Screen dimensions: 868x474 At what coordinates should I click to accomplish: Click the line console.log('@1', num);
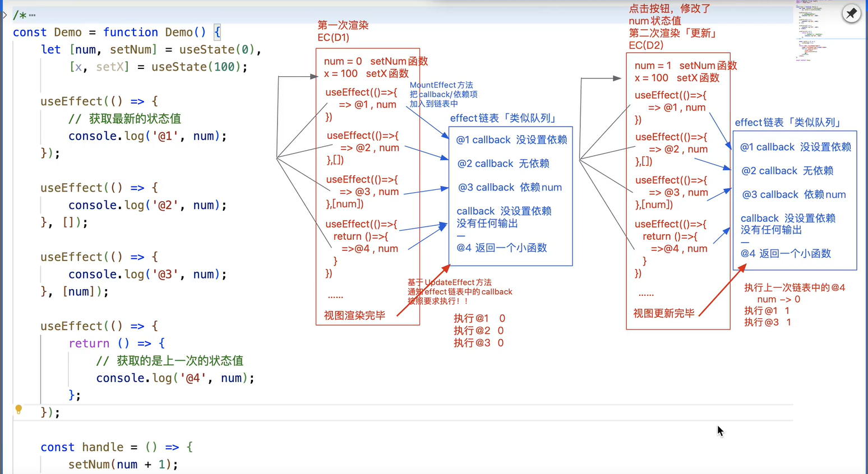tap(147, 136)
